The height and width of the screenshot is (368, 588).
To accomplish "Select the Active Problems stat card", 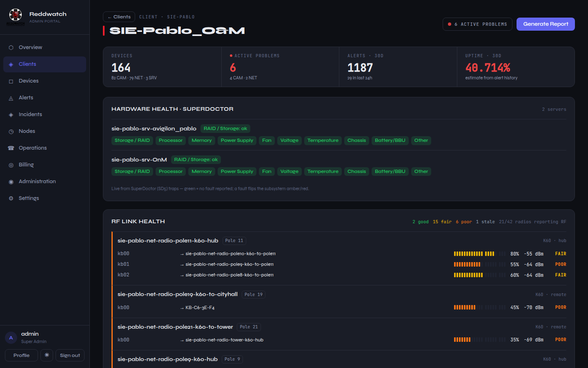I will point(280,67).
